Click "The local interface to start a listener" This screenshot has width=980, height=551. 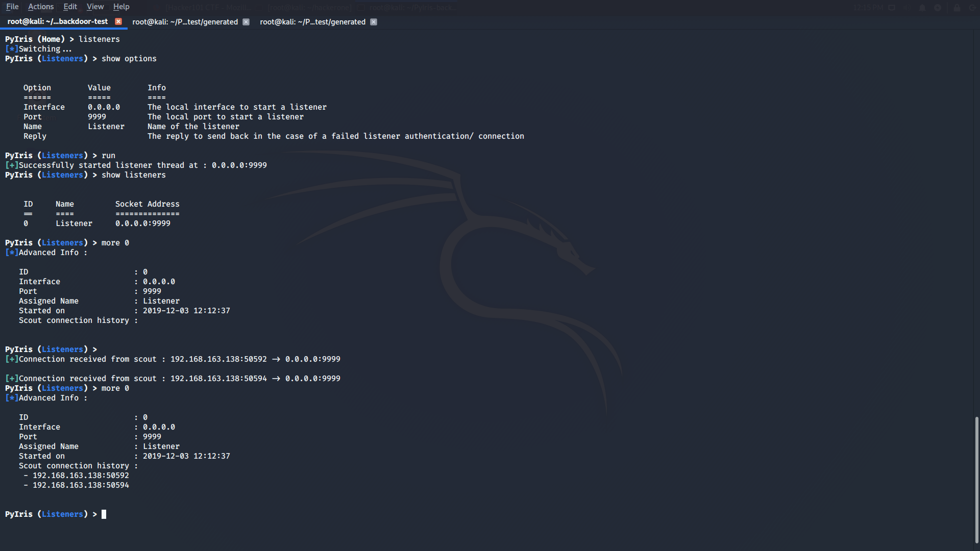237,107
